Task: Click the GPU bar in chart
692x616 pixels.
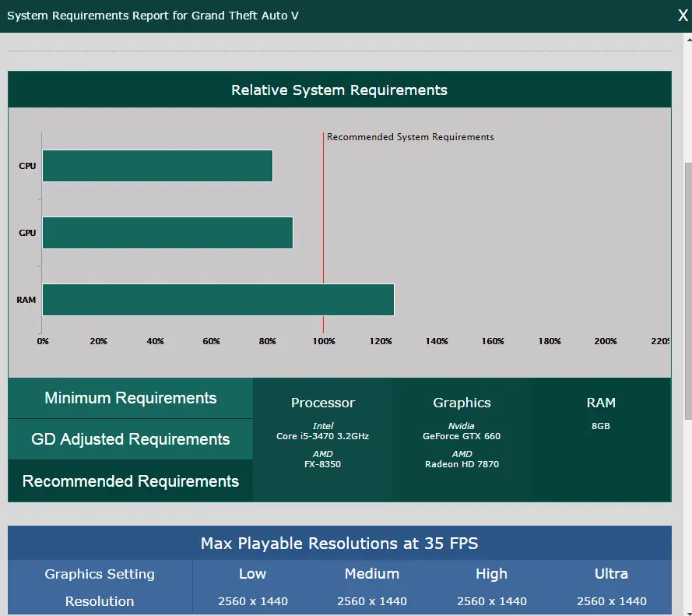Action: click(x=167, y=233)
